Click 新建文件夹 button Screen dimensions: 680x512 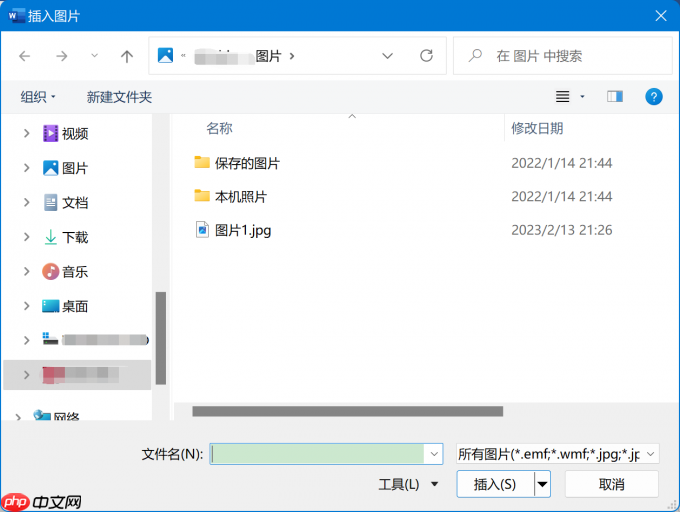click(x=119, y=97)
